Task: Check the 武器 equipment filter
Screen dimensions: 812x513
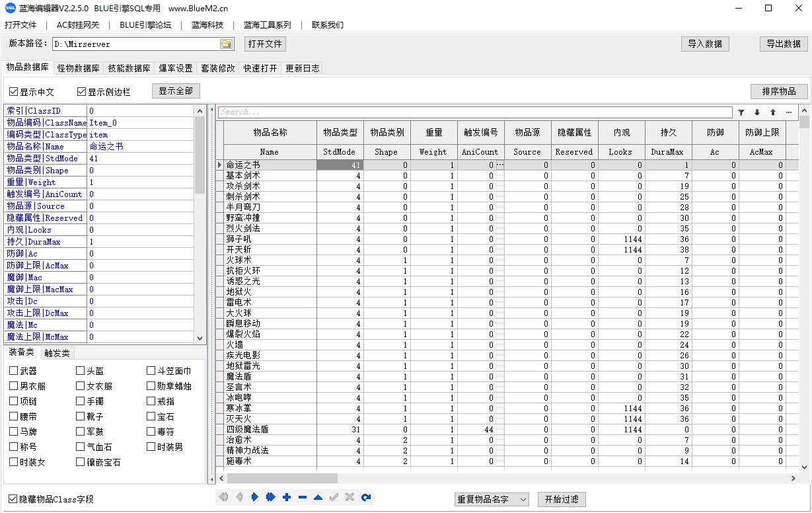Action: tap(13, 371)
